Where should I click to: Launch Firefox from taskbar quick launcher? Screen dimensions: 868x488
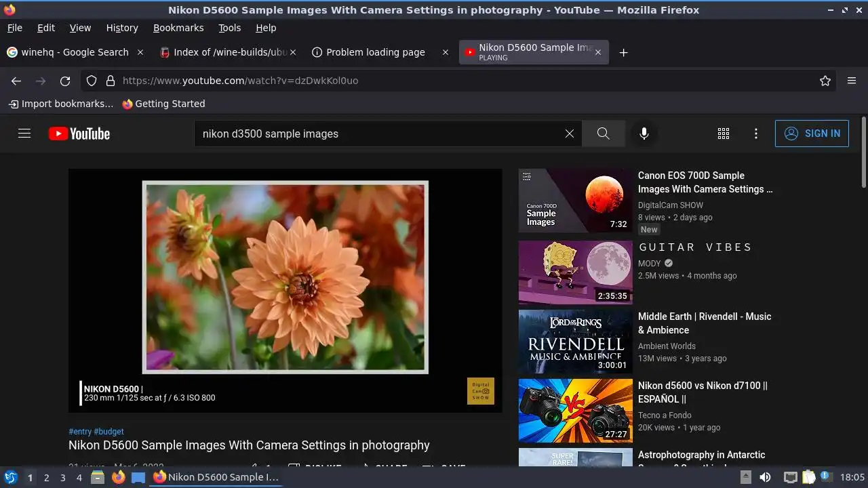(x=118, y=477)
